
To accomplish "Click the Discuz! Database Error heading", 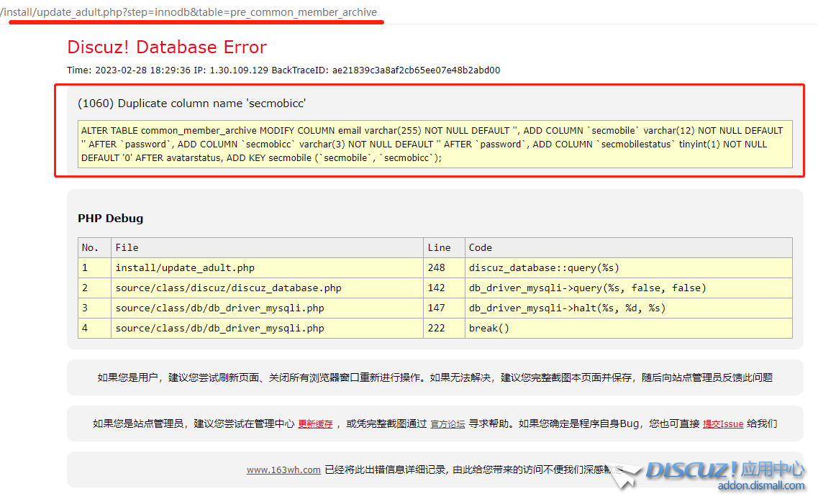I will (x=167, y=47).
